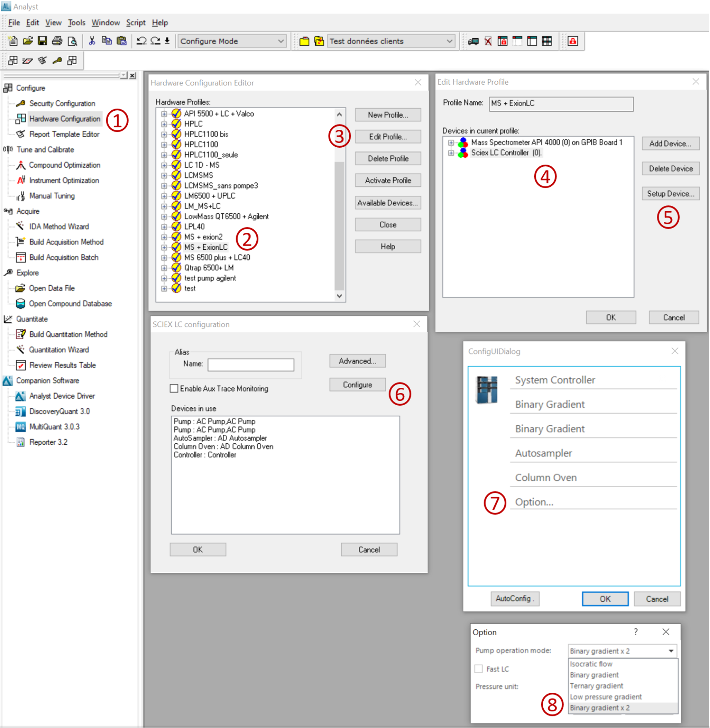This screenshot has height=728, width=710.
Task: Open Manual Tuning
Action: [52, 195]
